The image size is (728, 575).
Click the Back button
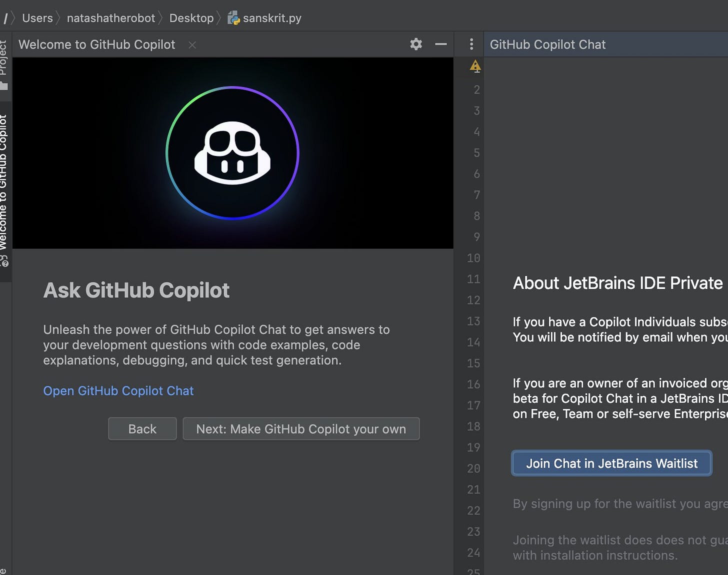[x=142, y=429]
